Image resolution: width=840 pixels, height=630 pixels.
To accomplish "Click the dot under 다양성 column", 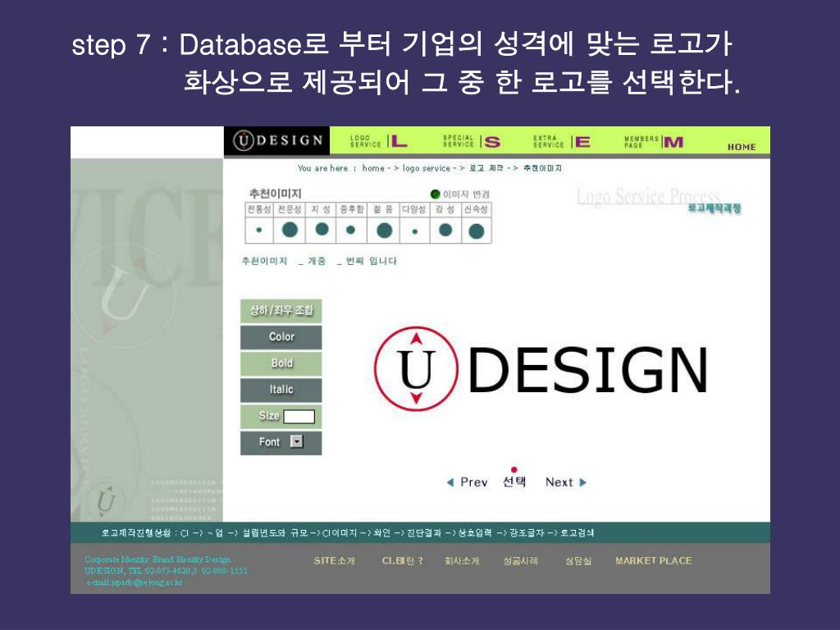I will tap(414, 232).
